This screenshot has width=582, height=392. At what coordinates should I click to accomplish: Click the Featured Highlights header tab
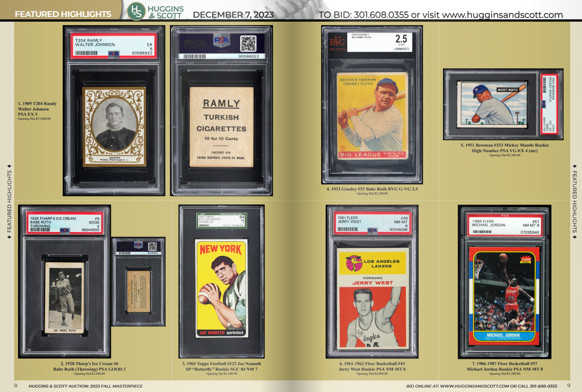pyautogui.click(x=63, y=14)
